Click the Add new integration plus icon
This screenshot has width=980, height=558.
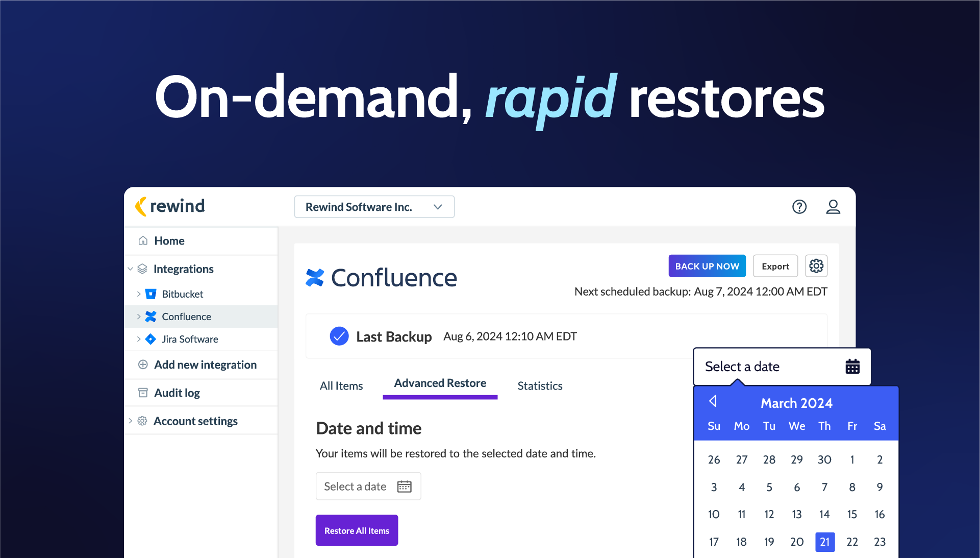143,365
